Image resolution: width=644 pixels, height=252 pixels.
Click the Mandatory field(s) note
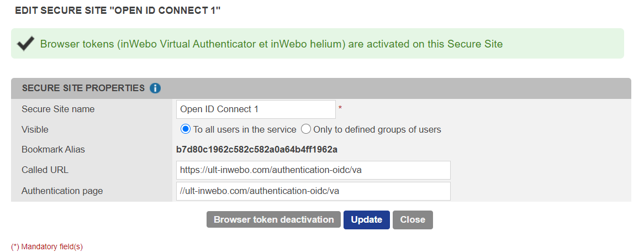(x=47, y=246)
